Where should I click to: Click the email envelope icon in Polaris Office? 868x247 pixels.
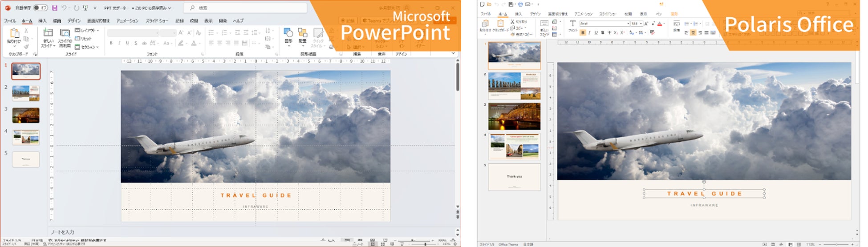coord(528,4)
